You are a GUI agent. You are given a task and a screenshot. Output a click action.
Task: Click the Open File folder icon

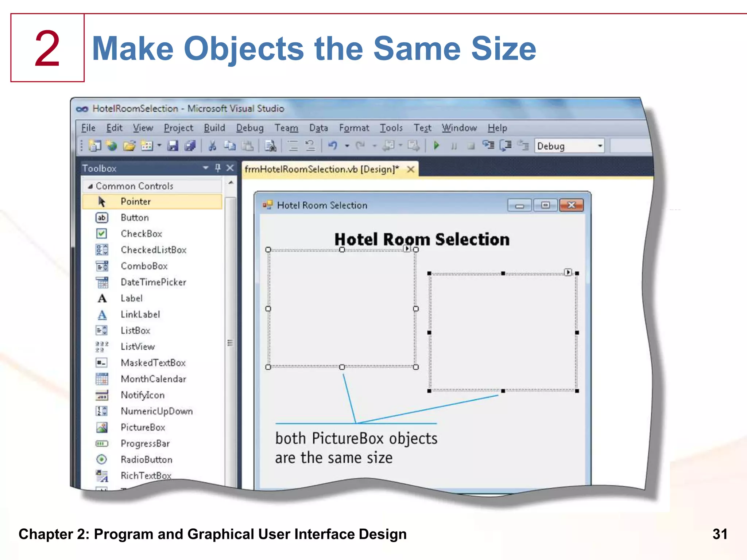(129, 146)
